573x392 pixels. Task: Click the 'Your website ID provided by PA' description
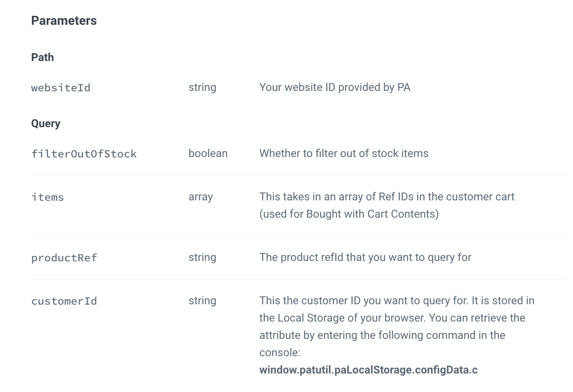pyautogui.click(x=335, y=87)
